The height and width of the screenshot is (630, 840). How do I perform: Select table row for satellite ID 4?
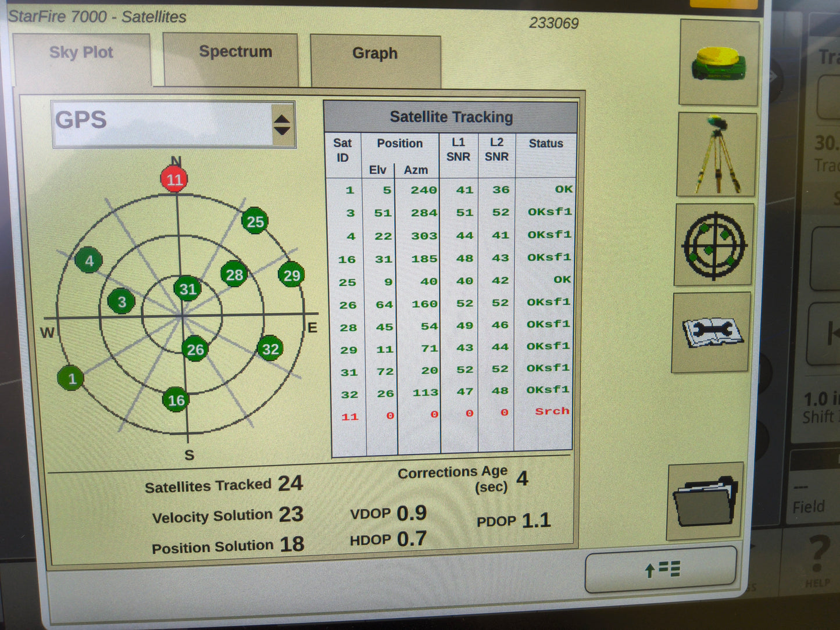452,235
